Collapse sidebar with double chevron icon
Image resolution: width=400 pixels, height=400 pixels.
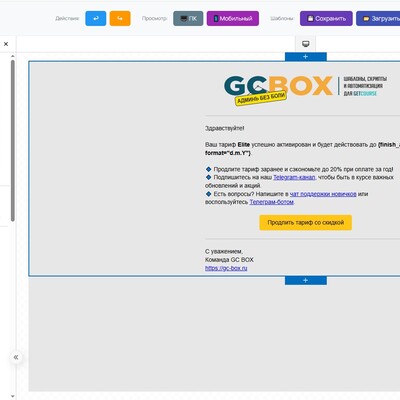(16, 357)
